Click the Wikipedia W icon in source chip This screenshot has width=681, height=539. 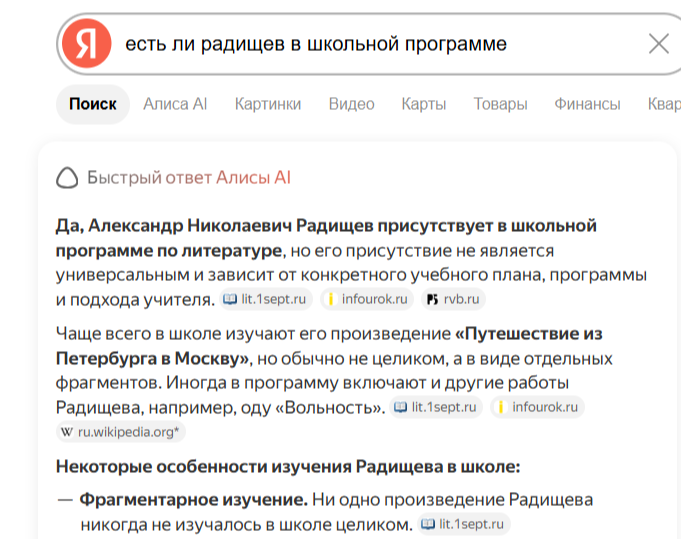click(66, 432)
